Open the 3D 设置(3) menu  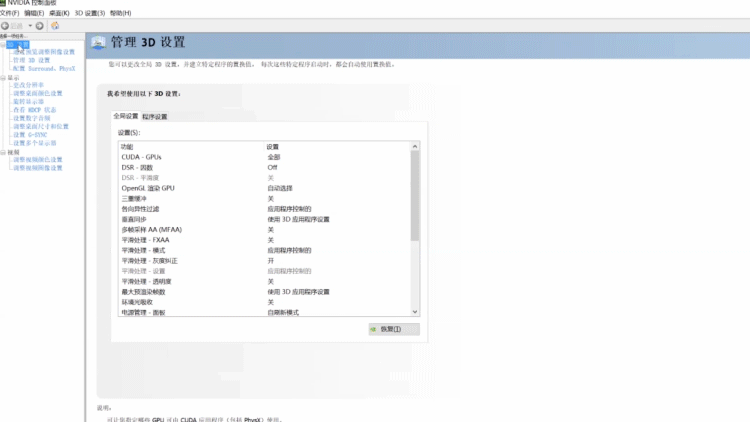tap(89, 13)
